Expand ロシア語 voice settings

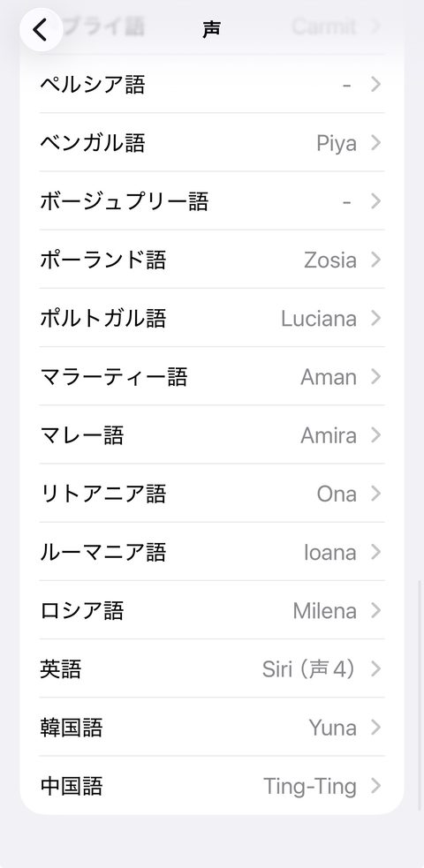click(x=212, y=610)
